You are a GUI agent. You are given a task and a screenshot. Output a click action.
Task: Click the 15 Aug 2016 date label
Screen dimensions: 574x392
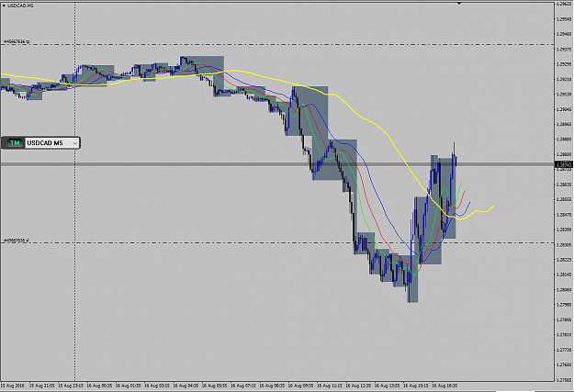(13, 386)
